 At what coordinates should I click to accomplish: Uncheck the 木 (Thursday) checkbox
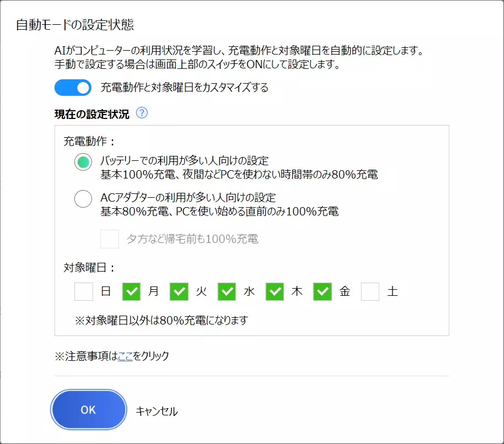coord(275,291)
